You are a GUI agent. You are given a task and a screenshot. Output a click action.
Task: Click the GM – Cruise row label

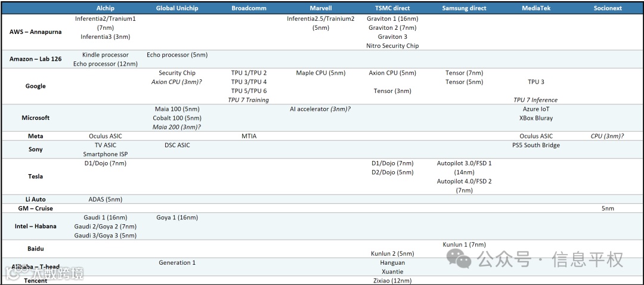(36, 208)
